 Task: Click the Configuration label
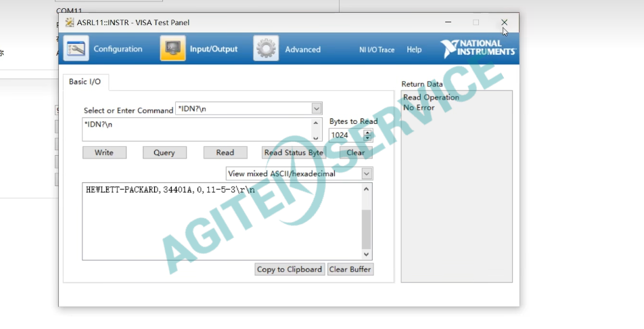[118, 49]
